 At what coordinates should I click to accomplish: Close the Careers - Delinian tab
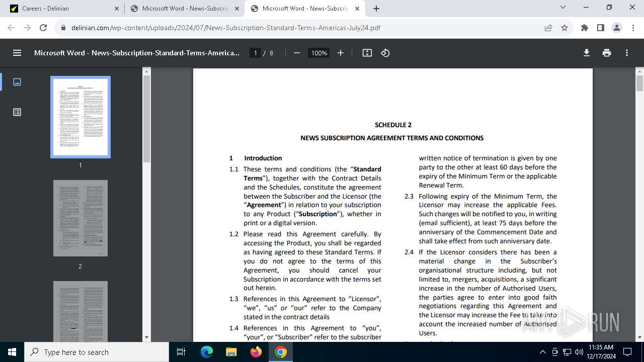pyautogui.click(x=116, y=9)
